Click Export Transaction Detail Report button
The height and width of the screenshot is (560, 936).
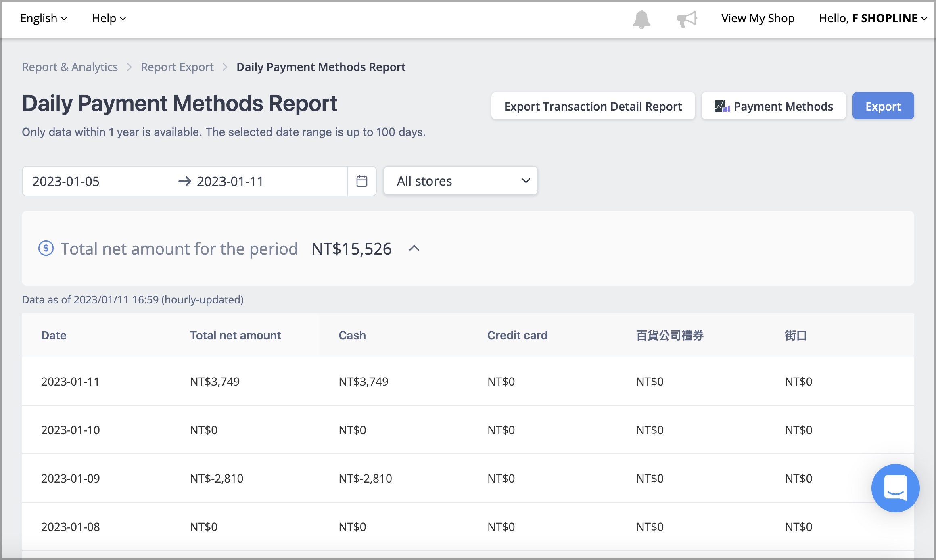tap(593, 106)
